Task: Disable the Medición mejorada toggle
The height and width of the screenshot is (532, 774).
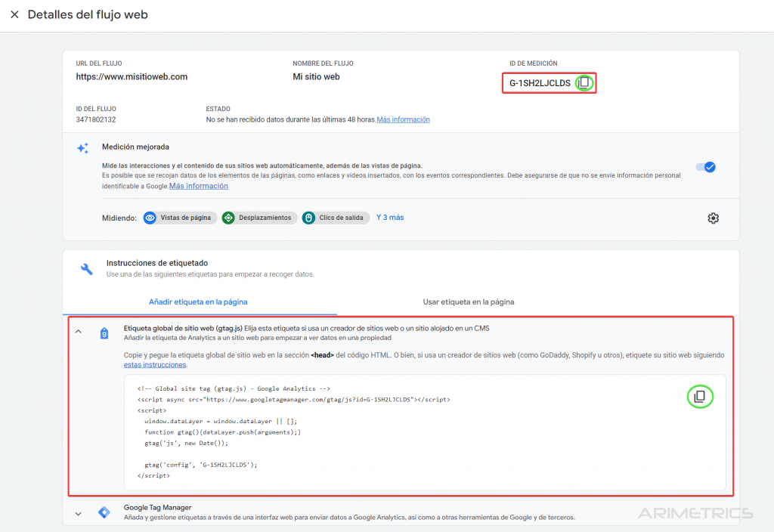Action: [705, 167]
